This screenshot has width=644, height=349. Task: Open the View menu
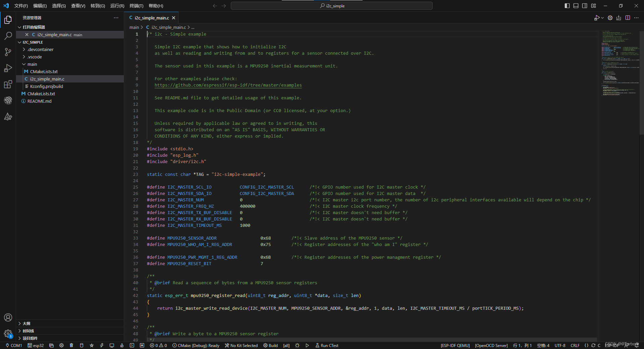click(x=78, y=6)
